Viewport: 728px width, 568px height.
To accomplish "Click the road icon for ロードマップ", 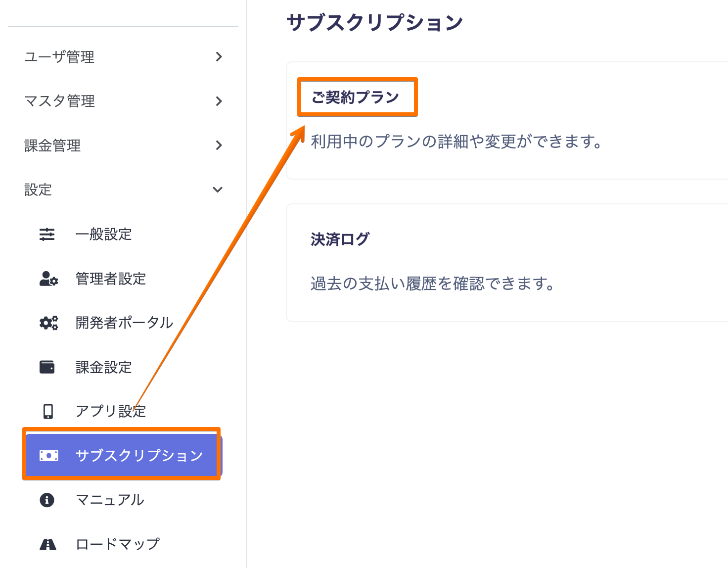I will [48, 544].
